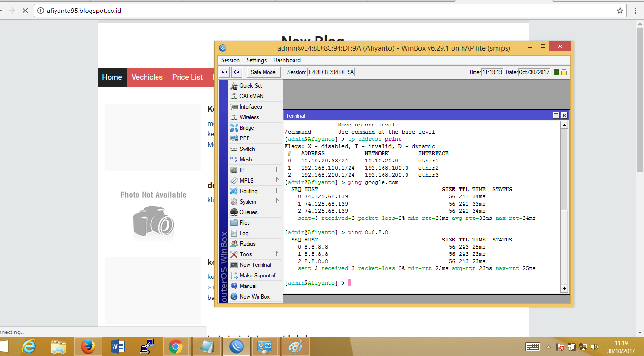Open Internet Explorer from taskbar
The image size is (644, 356).
[x=28, y=346]
